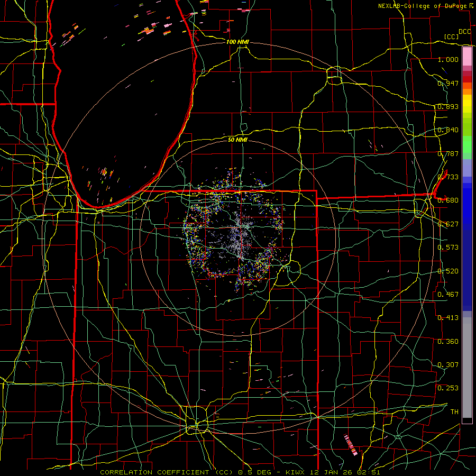Click the 100 NMI range ring label
This screenshot has height=476, width=476.
point(237,42)
